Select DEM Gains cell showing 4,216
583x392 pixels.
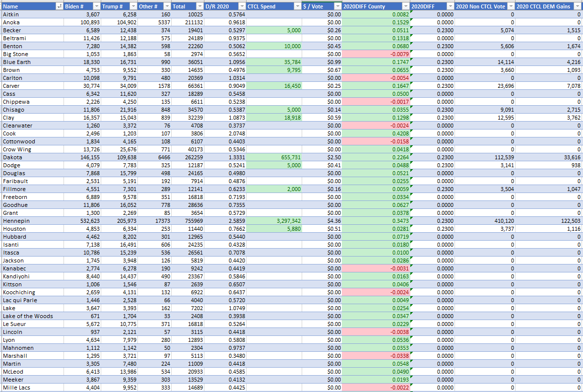point(548,62)
